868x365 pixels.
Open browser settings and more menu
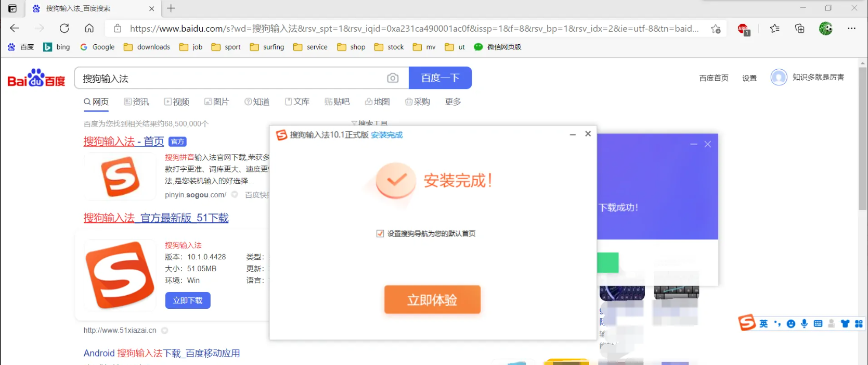[851, 29]
